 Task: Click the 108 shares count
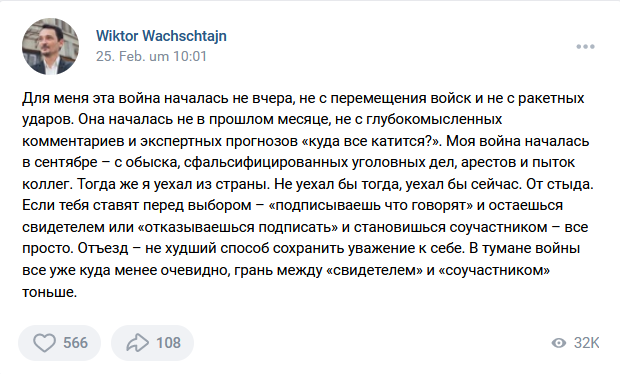pos(168,343)
